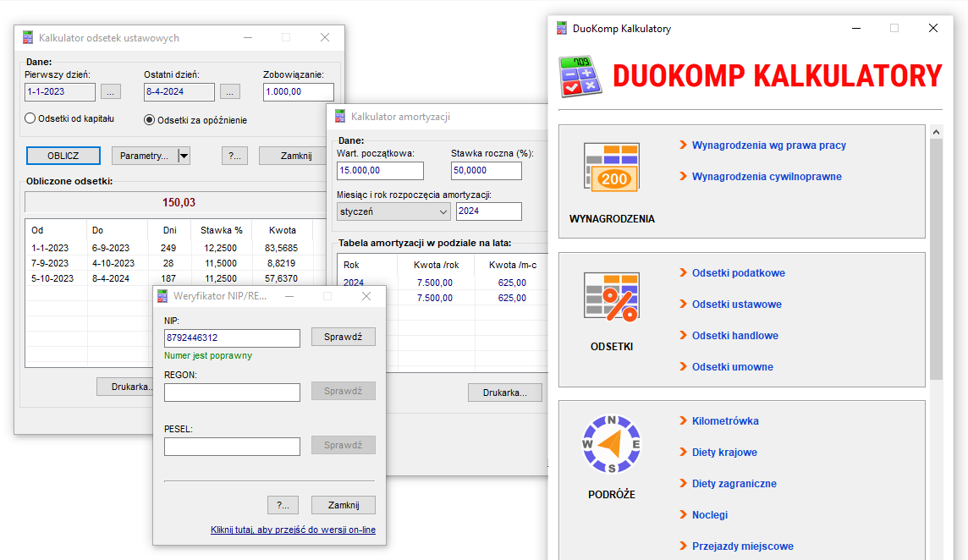Click the NIP input field
Screen dimensions: 968x560
(x=232, y=338)
